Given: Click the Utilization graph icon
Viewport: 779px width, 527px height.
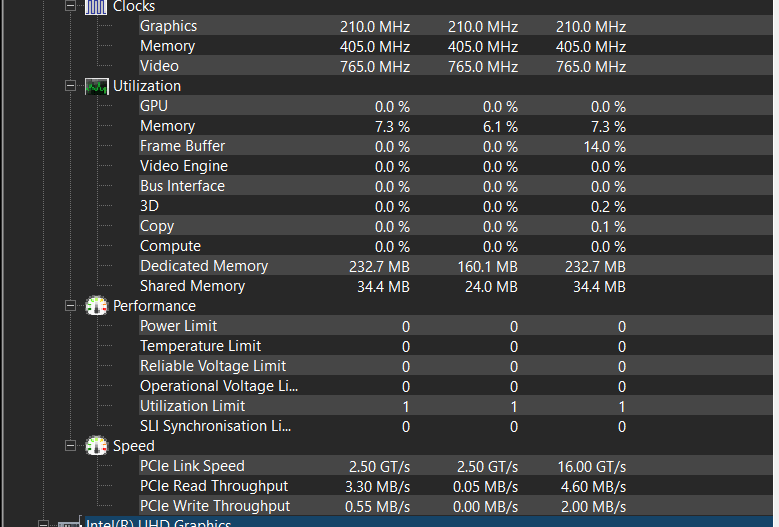Looking at the screenshot, I should coord(96,86).
